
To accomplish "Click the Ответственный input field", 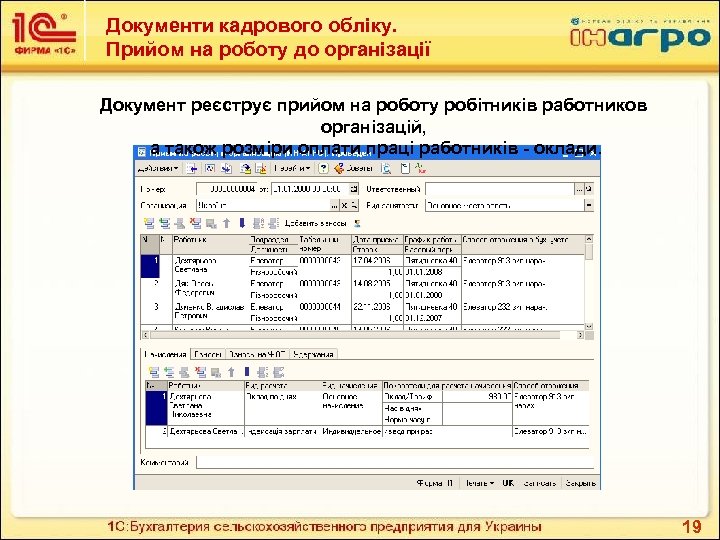I will tap(500, 189).
